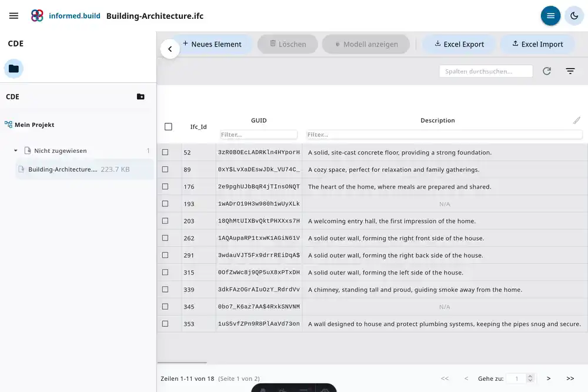
Task: Check the select-all checkbox in header
Action: click(x=168, y=126)
